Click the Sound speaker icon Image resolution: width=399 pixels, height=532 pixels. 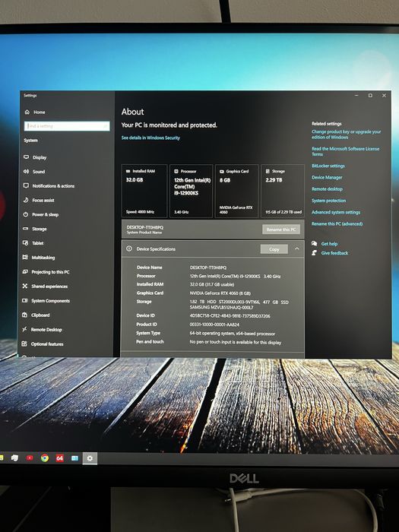[x=26, y=171]
